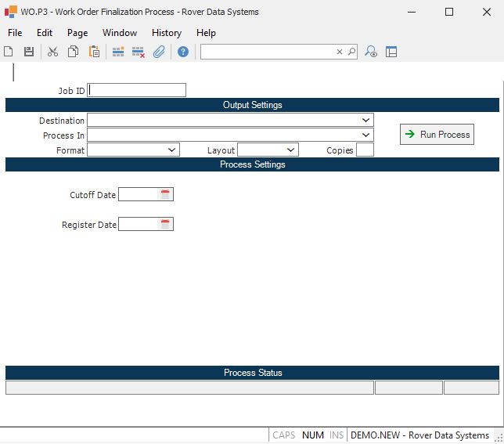Open attachments with the paperclip icon
The height and width of the screenshot is (444, 504).
(x=159, y=52)
